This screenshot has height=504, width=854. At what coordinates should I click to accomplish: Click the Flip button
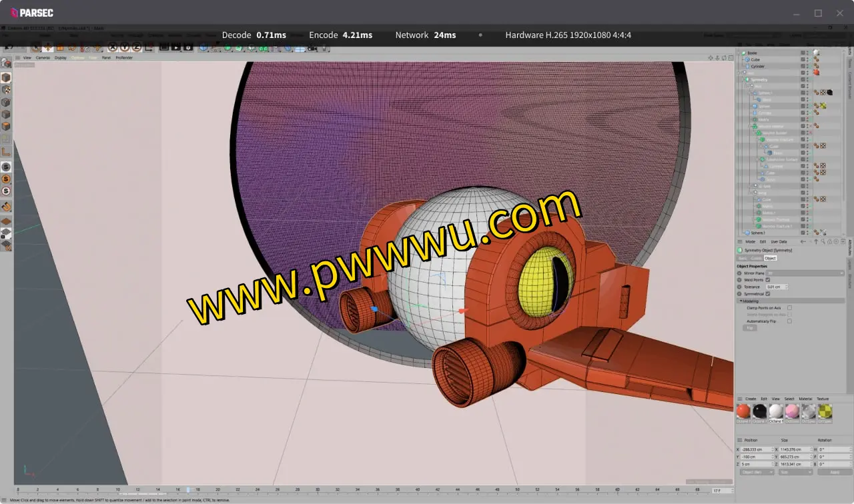[x=750, y=328]
